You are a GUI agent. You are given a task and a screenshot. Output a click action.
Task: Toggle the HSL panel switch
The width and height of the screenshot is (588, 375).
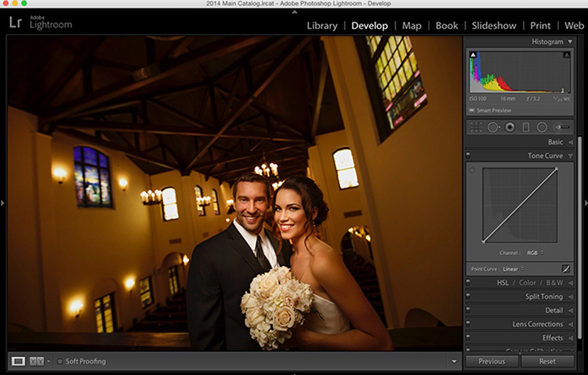(468, 282)
